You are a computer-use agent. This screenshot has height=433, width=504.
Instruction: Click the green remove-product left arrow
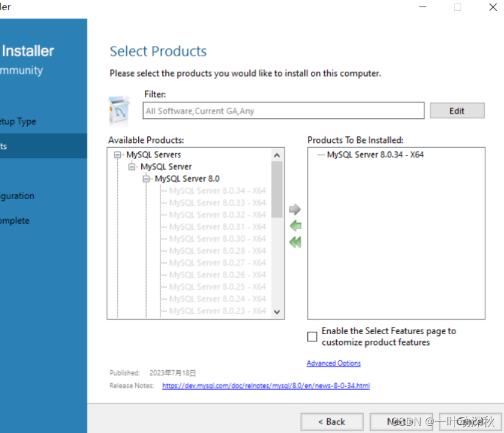tap(295, 226)
